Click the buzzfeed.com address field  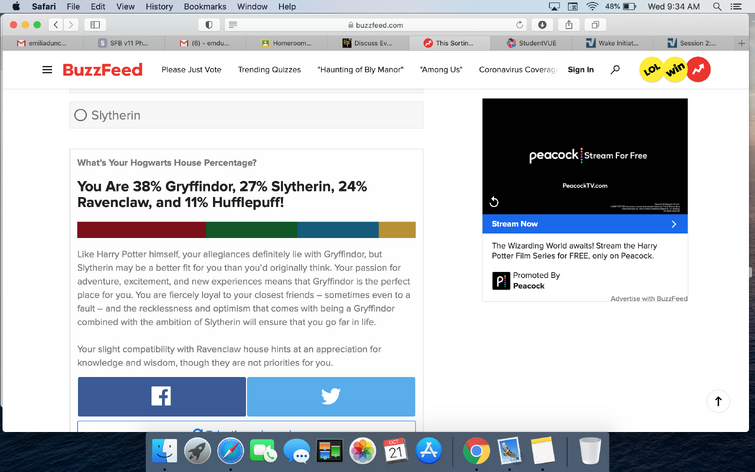[376, 25]
